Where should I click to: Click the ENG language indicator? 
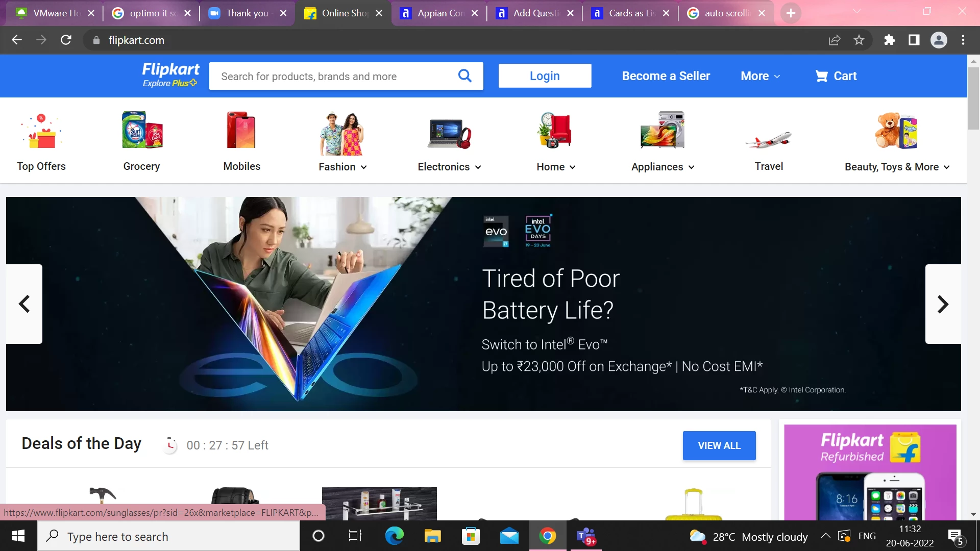(x=867, y=536)
